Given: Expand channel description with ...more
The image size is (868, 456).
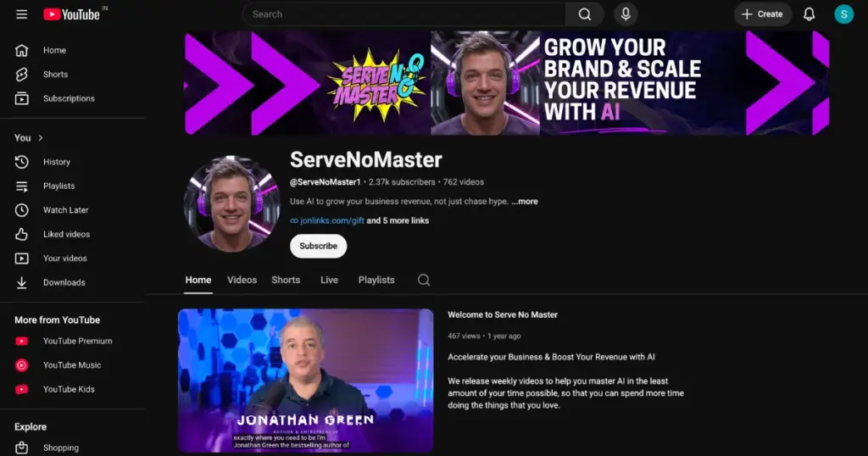Looking at the screenshot, I should pyautogui.click(x=524, y=202).
